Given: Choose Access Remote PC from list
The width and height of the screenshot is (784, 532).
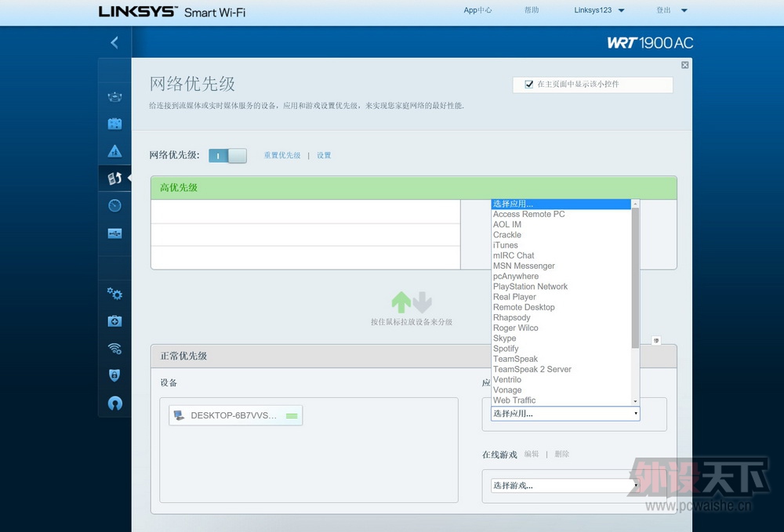Looking at the screenshot, I should pos(561,215).
